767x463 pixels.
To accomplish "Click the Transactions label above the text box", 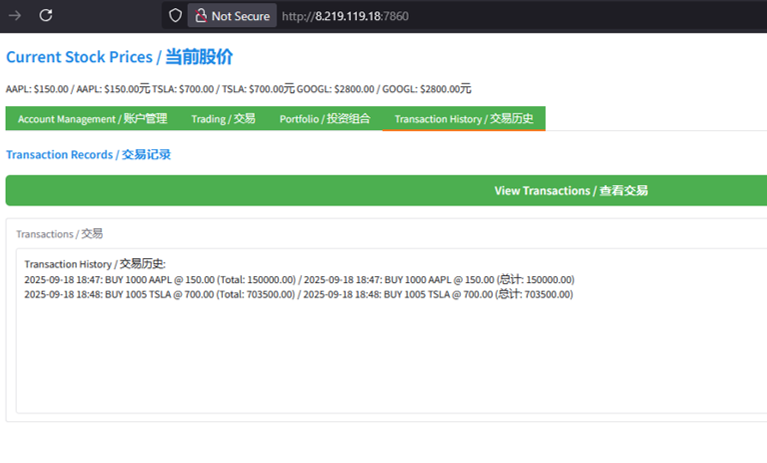I will coord(59,233).
